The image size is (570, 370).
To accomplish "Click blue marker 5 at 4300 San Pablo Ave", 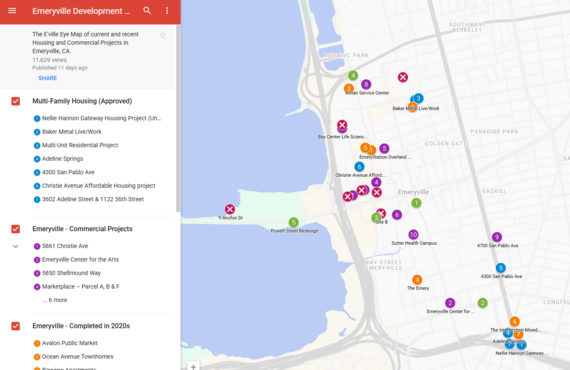I will [501, 268].
